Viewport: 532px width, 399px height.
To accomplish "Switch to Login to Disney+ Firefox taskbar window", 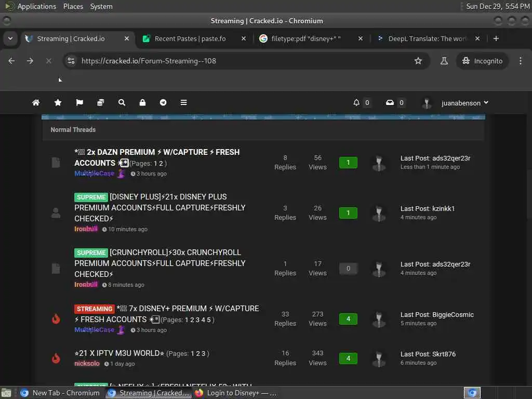I will click(235, 393).
